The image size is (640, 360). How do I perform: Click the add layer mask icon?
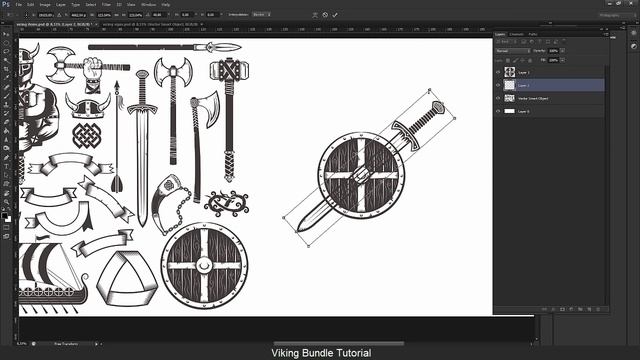point(562,309)
